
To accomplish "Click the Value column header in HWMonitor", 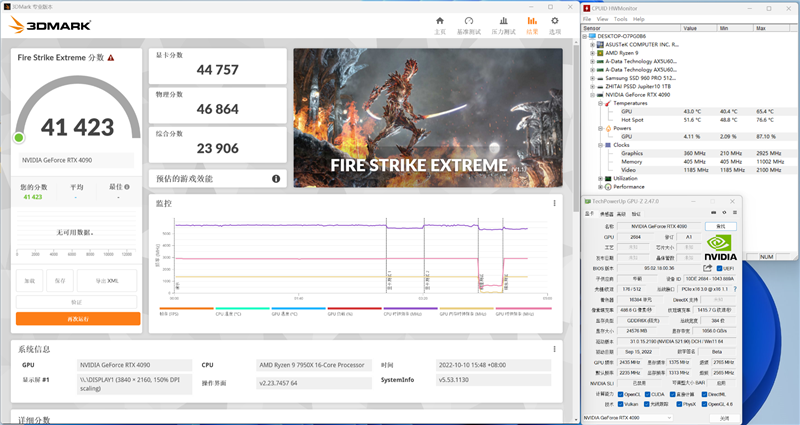I will click(x=699, y=28).
